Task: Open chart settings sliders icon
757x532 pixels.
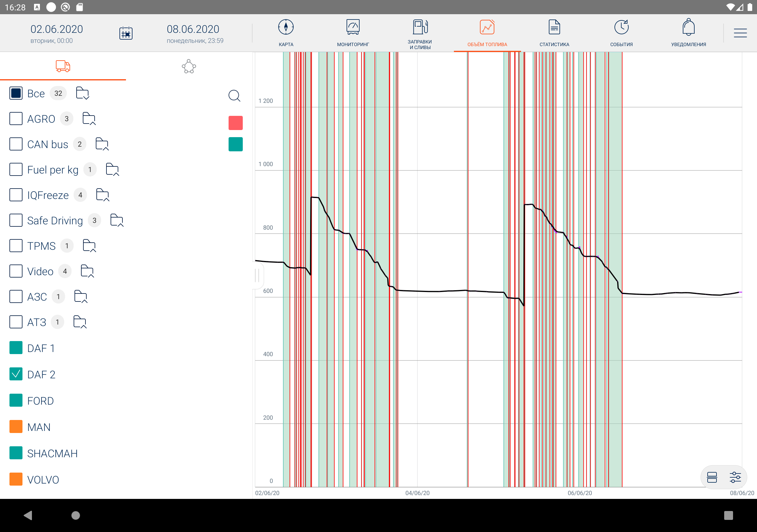Action: tap(735, 477)
